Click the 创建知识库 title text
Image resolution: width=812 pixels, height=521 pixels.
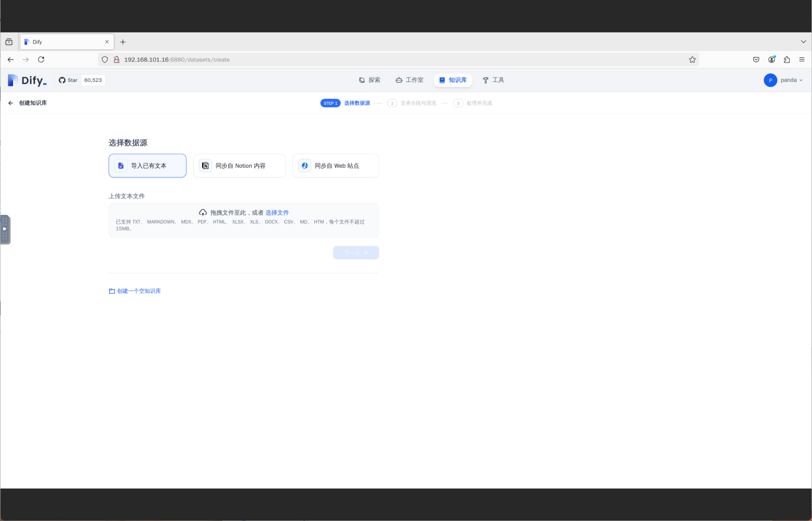pyautogui.click(x=33, y=103)
